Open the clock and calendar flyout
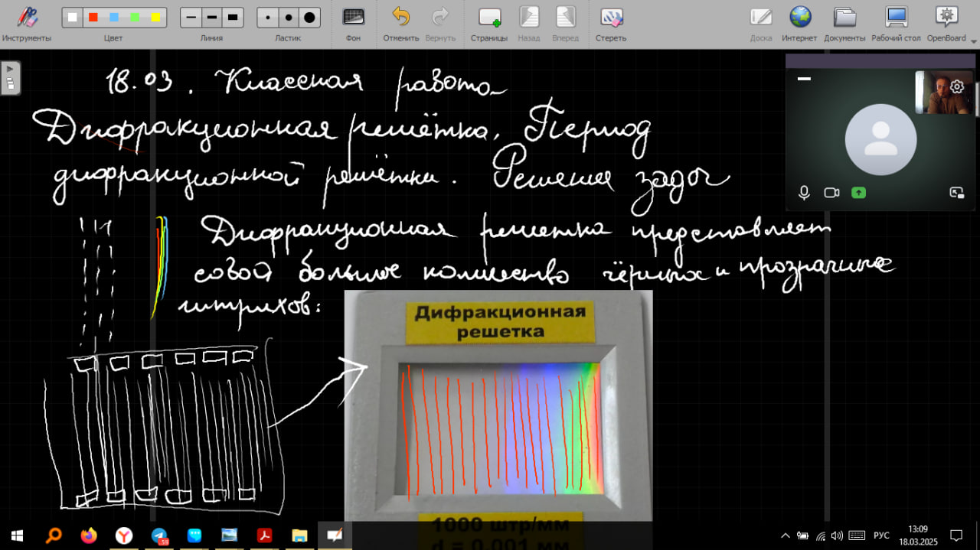The image size is (980, 550). coord(918,535)
